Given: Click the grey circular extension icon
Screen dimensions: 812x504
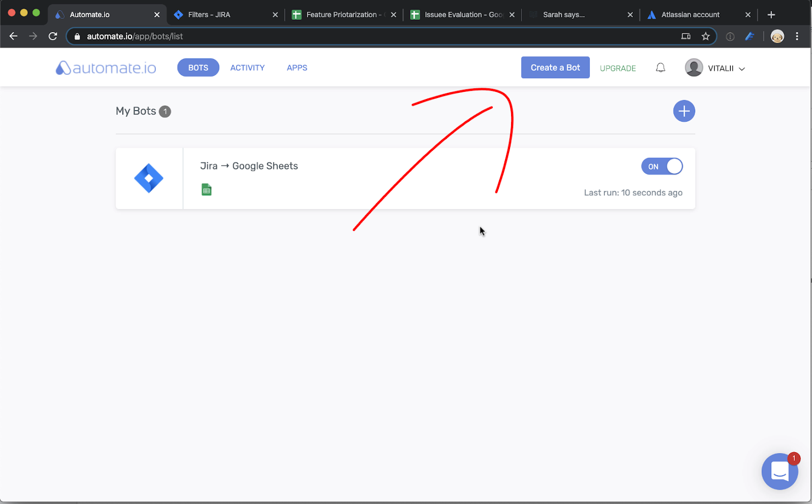Looking at the screenshot, I should click(x=730, y=37).
